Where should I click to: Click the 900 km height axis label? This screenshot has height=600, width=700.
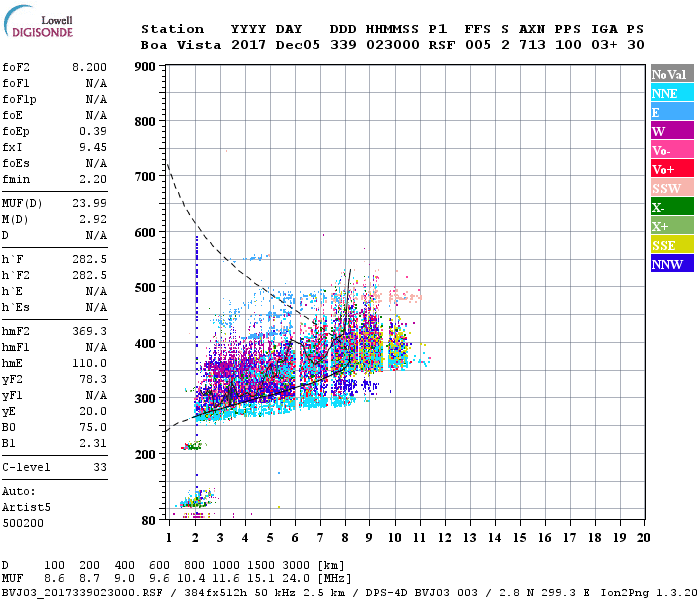[145, 67]
